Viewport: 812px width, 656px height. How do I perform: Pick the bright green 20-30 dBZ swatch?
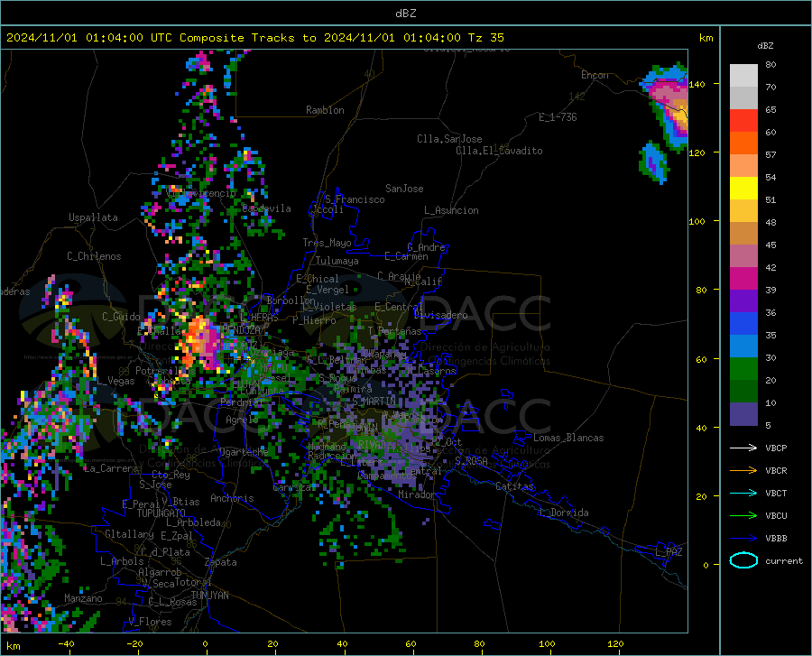coord(743,369)
